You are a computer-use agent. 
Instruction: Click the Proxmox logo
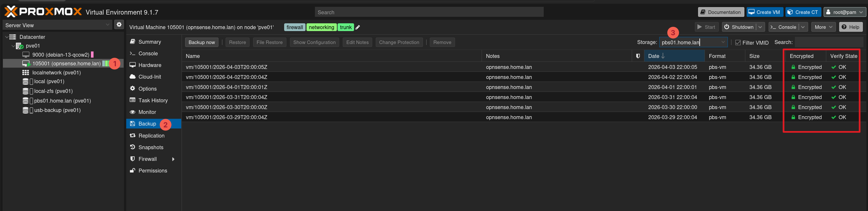43,12
